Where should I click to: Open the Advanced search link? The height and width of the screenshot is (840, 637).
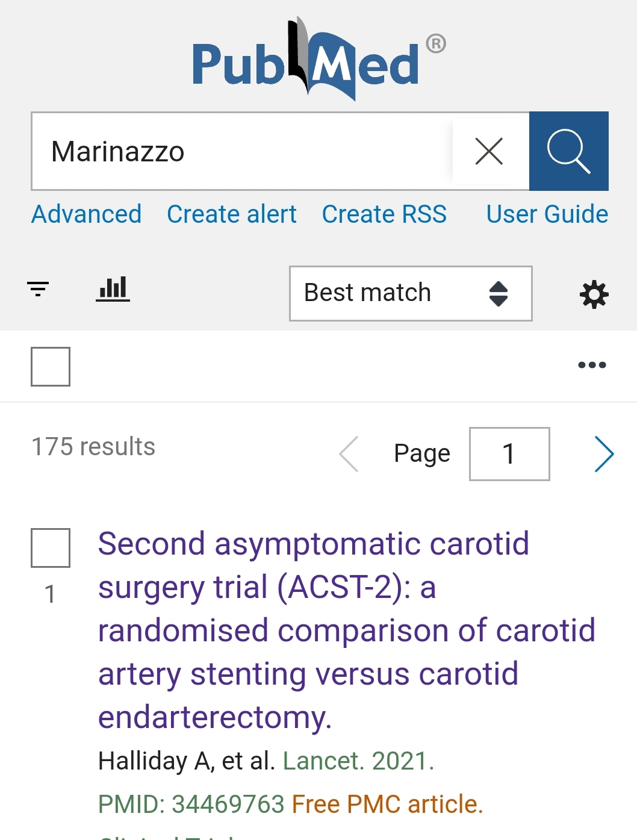point(87,214)
